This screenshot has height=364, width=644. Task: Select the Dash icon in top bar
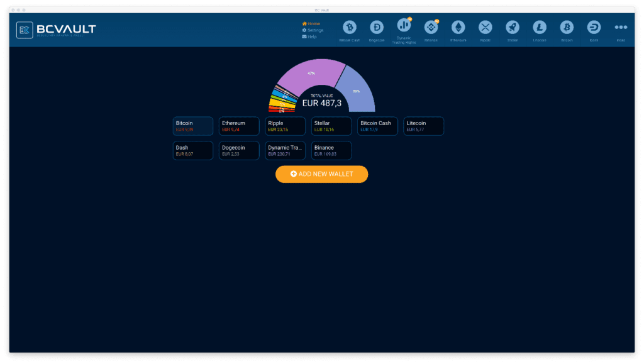coord(594,28)
